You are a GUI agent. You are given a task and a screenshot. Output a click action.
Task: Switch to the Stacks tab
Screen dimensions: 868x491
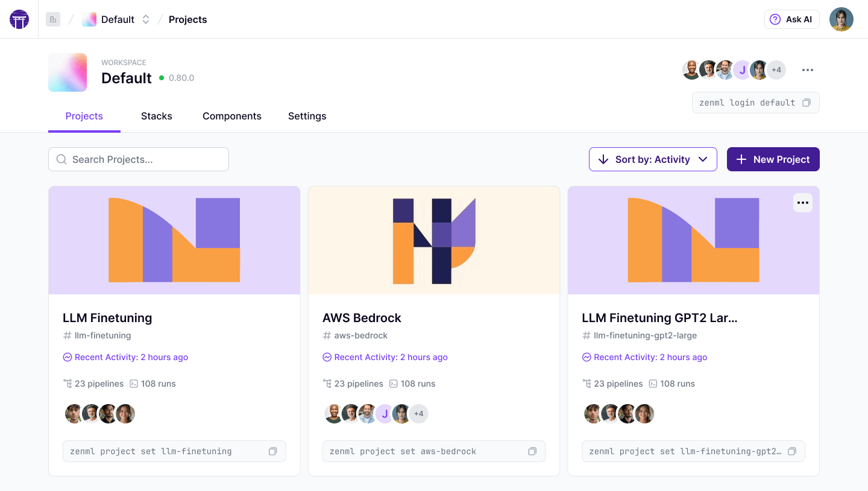coord(157,116)
